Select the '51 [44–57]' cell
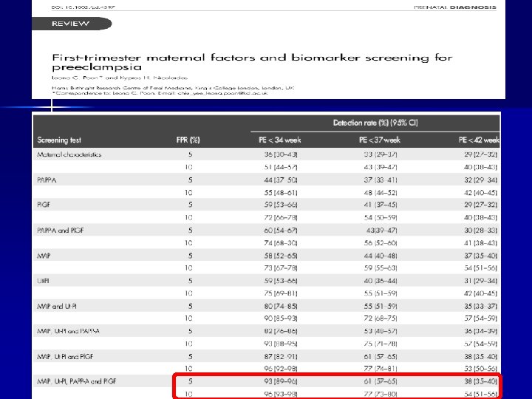 point(281,167)
